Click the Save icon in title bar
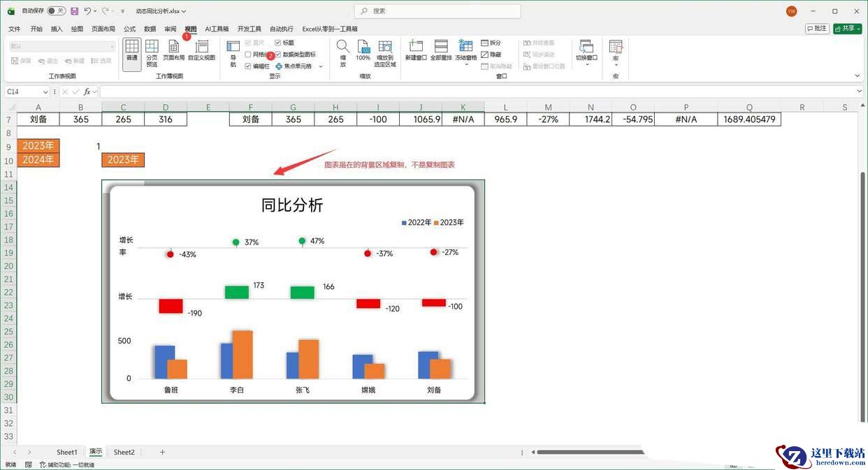 point(74,11)
